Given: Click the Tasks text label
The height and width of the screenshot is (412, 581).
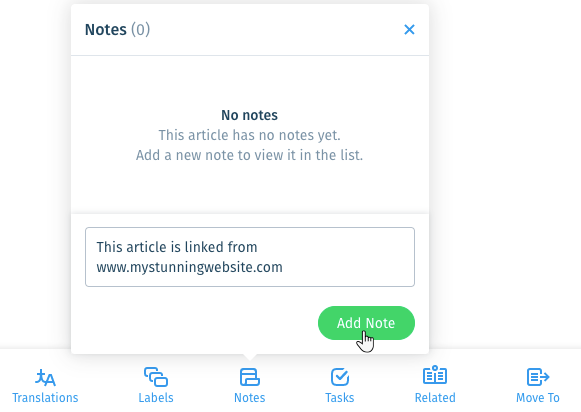Looking at the screenshot, I should (x=340, y=398).
